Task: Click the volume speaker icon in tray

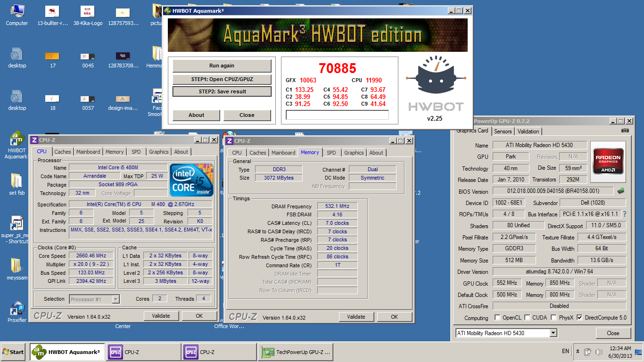Action: coord(599,352)
